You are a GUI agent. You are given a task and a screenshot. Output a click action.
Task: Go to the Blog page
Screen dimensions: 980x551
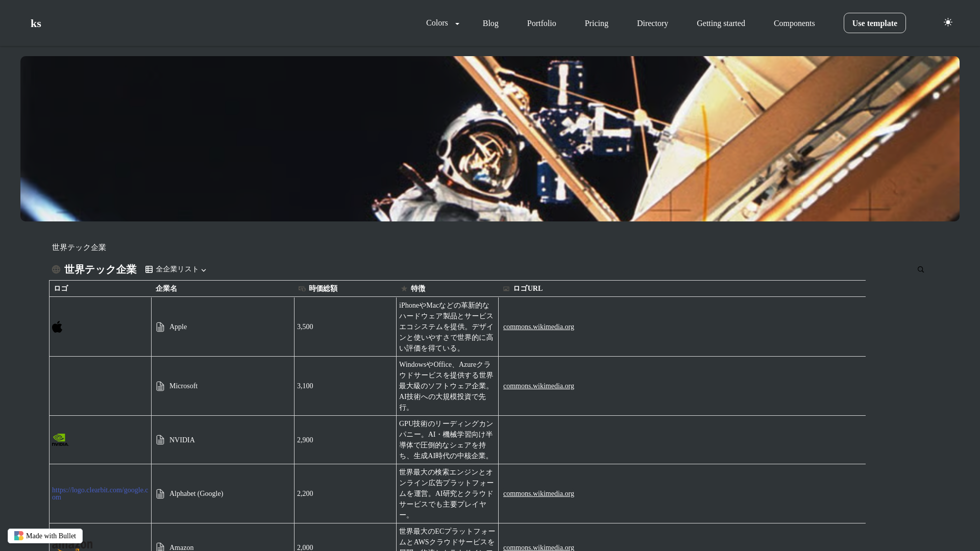click(x=491, y=23)
